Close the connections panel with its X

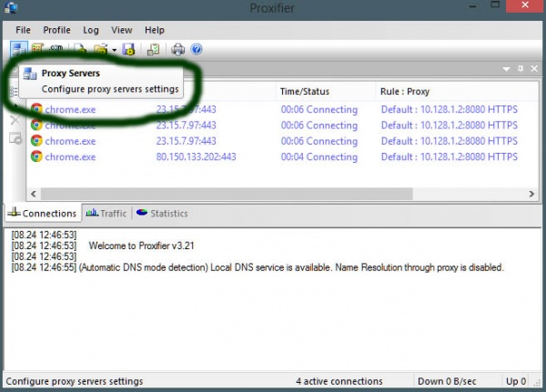point(534,68)
